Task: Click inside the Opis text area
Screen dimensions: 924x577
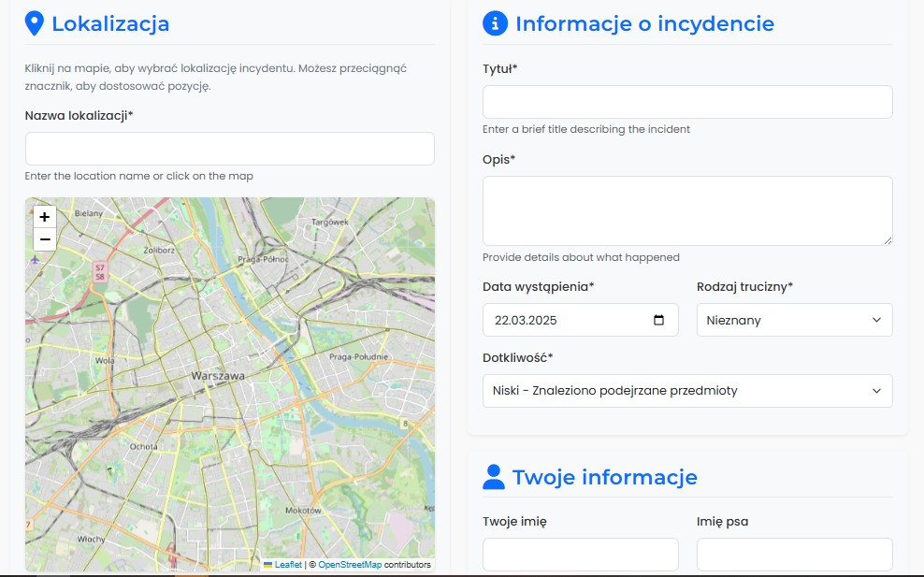Action: 687,211
